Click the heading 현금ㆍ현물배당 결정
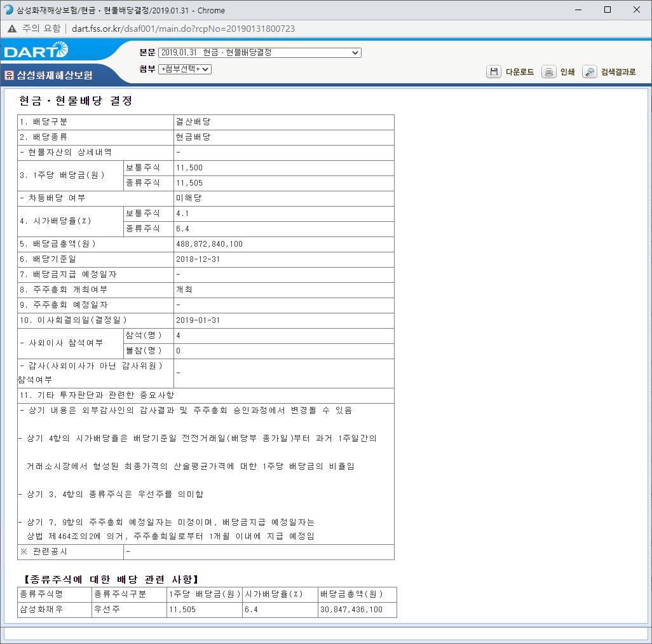This screenshot has width=652, height=644. tap(76, 100)
